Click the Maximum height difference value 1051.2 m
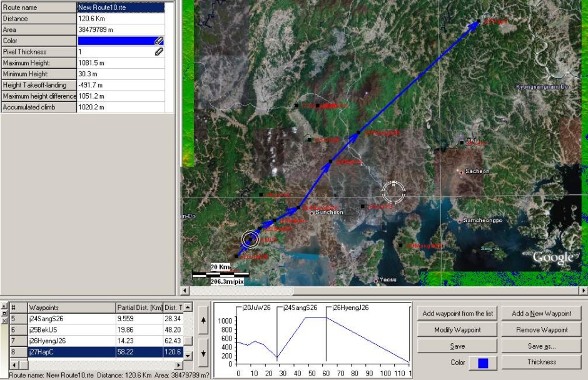Image resolution: width=588 pixels, height=380 pixels. tap(120, 96)
